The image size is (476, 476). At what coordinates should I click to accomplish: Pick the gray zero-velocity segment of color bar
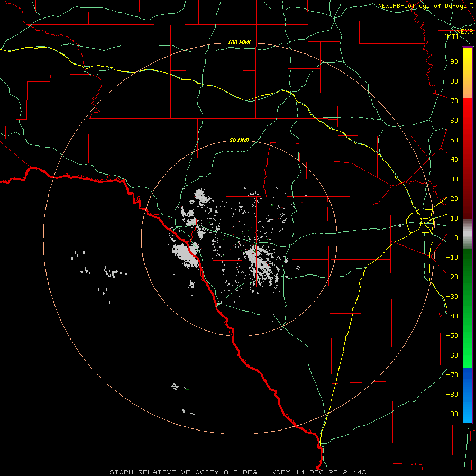(467, 234)
